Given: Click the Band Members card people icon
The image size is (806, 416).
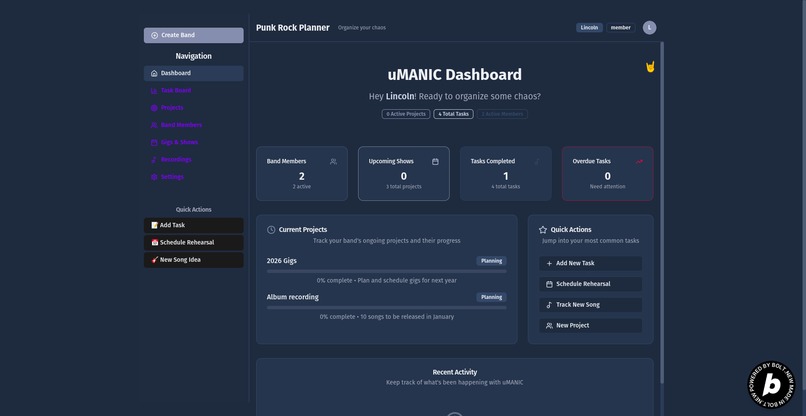Looking at the screenshot, I should click(333, 161).
